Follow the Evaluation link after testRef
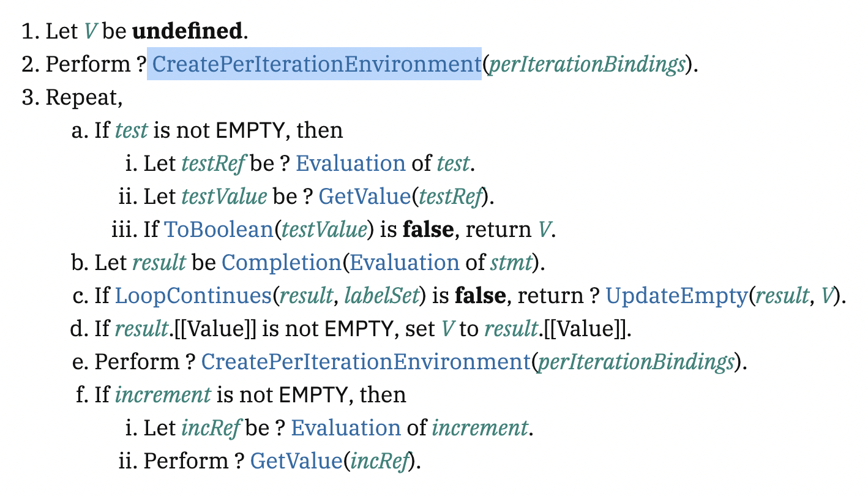868x496 pixels. click(350, 163)
